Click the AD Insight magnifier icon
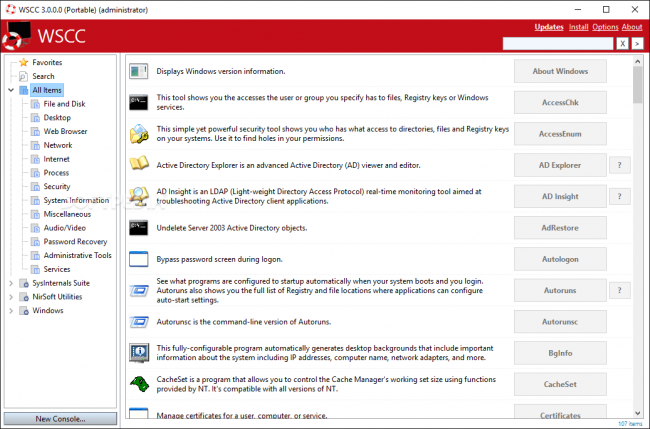 point(138,196)
